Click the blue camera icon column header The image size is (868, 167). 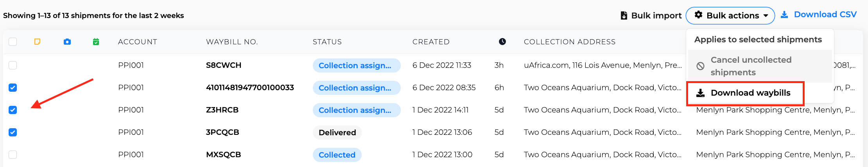coord(67,42)
